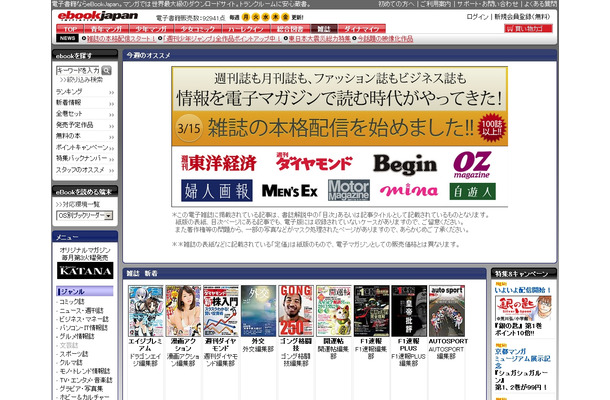Open the 少女コミック tab
610x400 pixels.
tap(198, 29)
